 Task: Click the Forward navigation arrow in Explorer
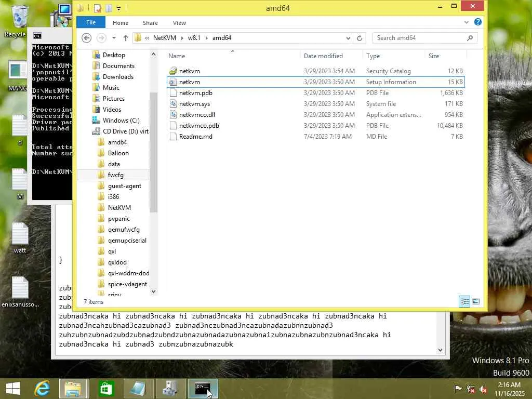point(101,38)
